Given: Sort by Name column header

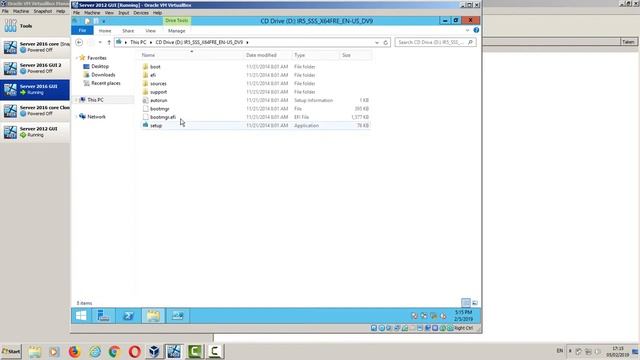Looking at the screenshot, I should tap(191, 55).
